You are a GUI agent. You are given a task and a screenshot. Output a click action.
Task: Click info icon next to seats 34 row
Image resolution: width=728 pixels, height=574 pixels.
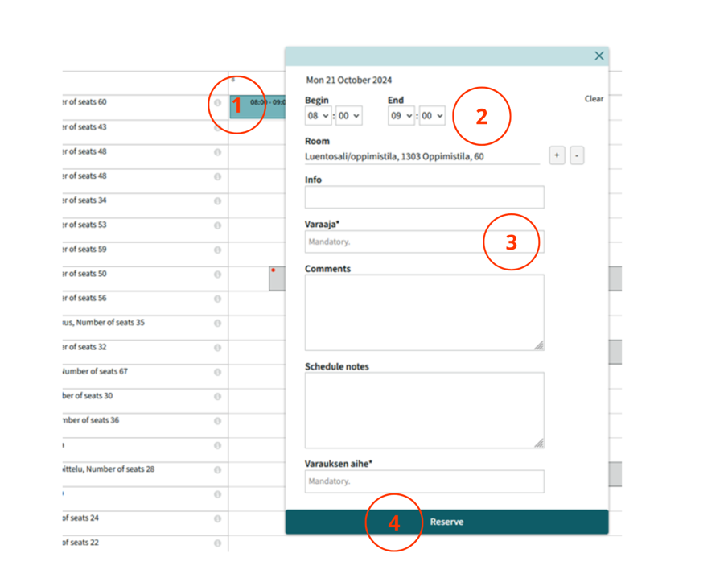pyautogui.click(x=217, y=201)
